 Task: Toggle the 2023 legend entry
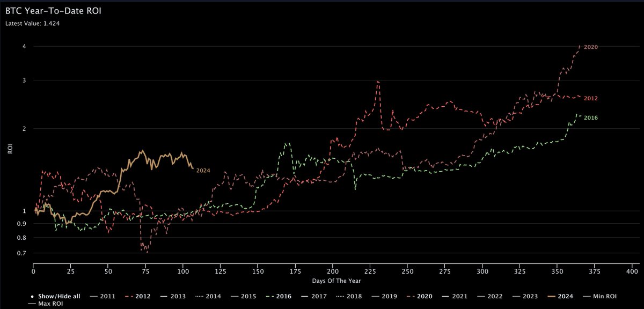pos(526,296)
